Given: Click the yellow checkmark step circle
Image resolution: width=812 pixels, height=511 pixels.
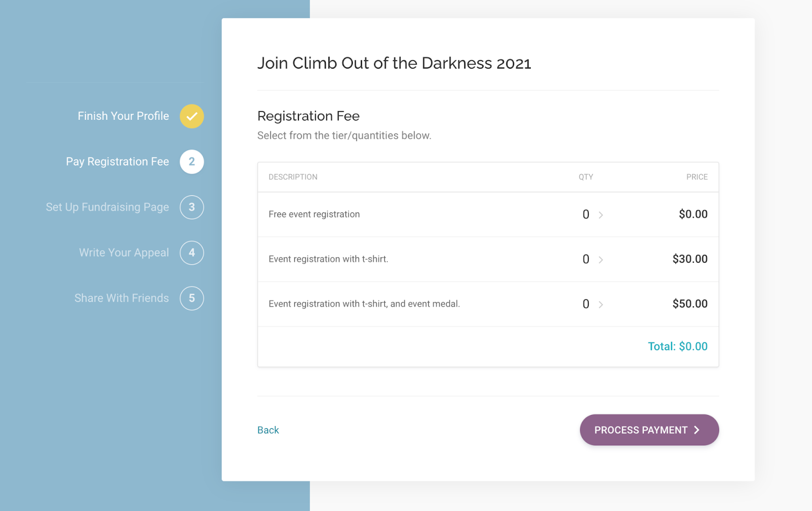Looking at the screenshot, I should coord(192,116).
